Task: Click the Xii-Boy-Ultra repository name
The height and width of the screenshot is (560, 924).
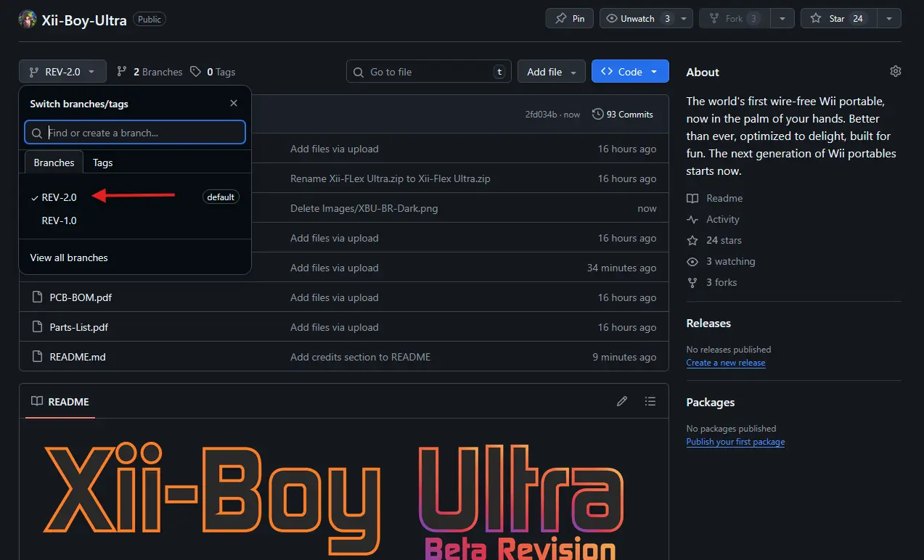Action: point(84,20)
